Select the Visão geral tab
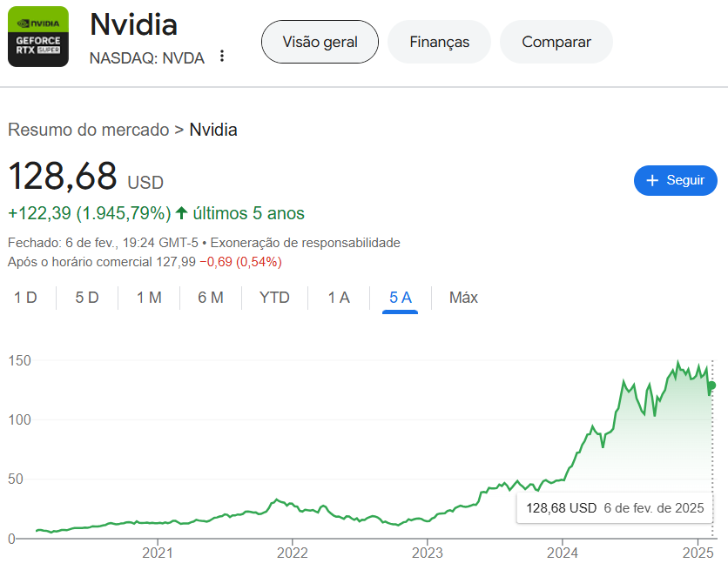Screen dimensions: 728x570 tap(320, 42)
